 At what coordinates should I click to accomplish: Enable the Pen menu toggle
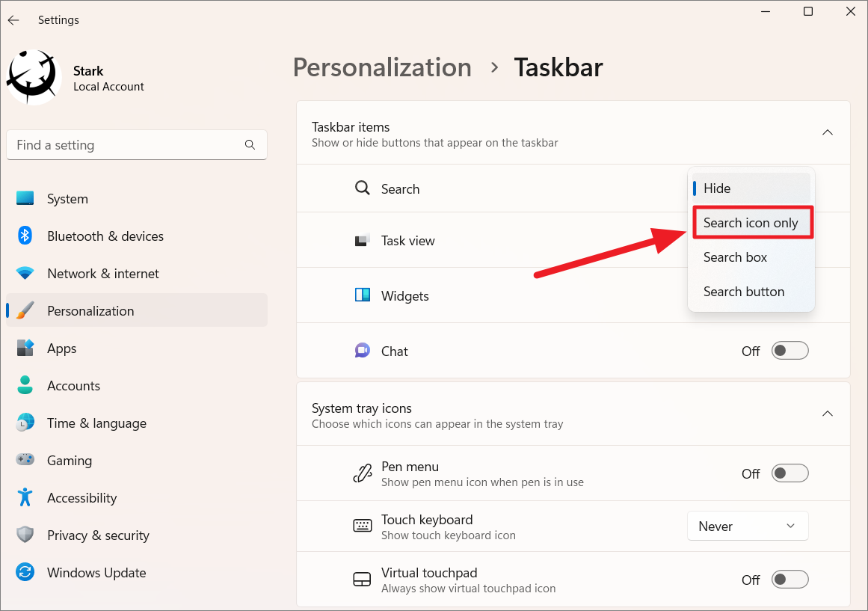[x=789, y=473]
